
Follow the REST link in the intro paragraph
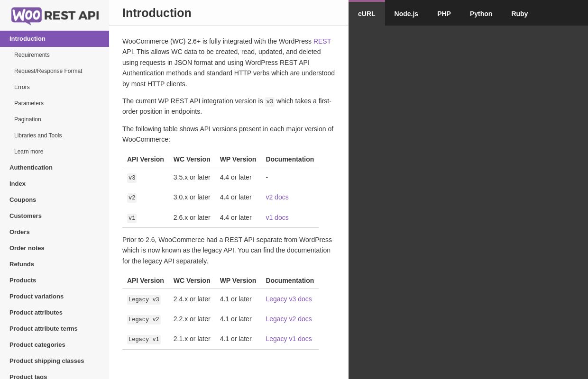click(322, 41)
